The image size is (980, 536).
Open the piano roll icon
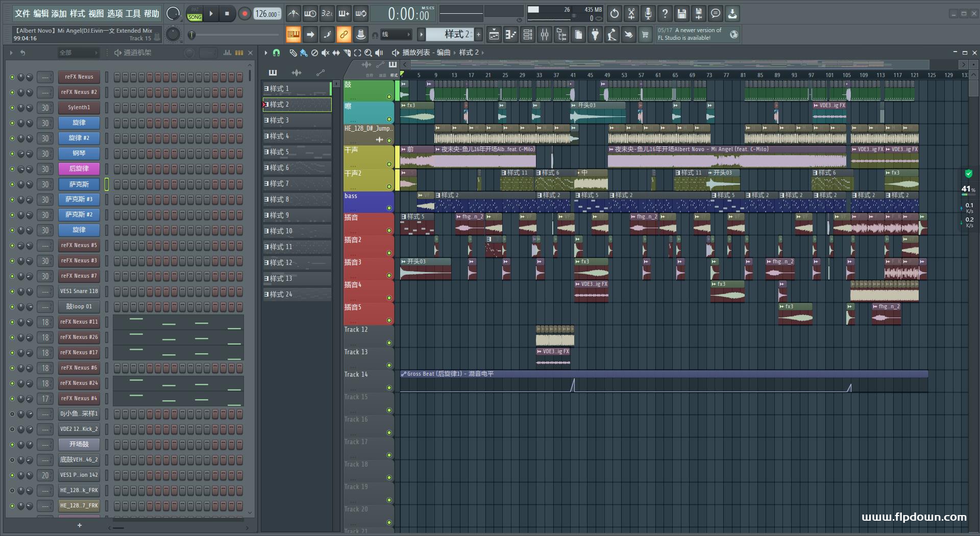pos(511,35)
